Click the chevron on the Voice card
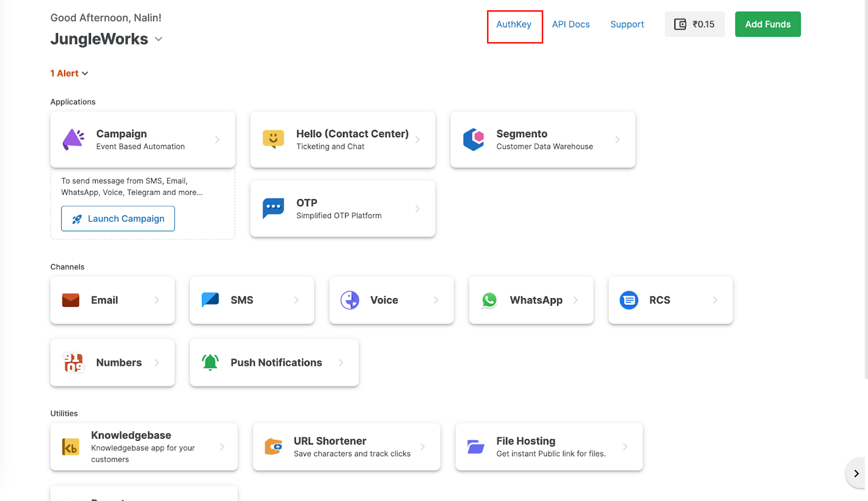868x501 pixels. 436,300
